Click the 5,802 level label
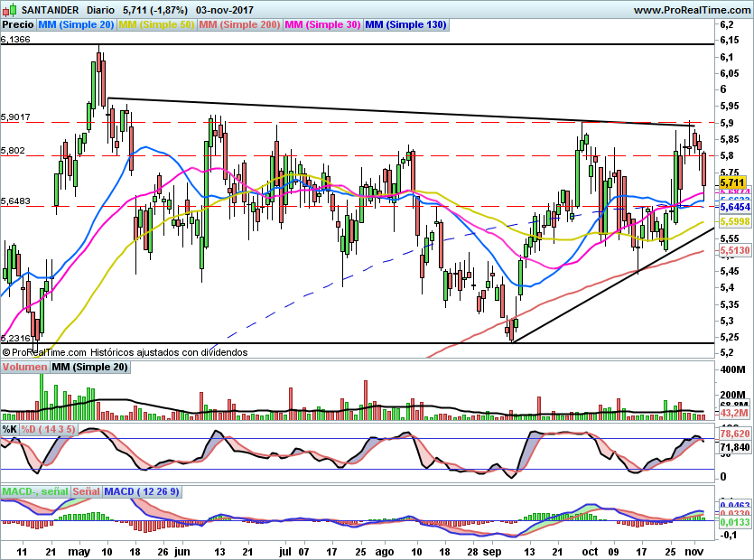Viewport: 754px width, 560px height. 13,151
